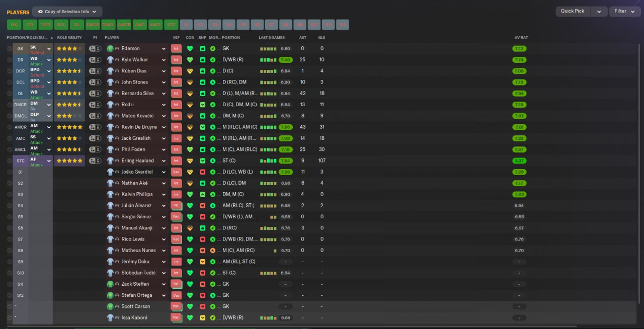Sort by the ROLE ABILITY column header
Image resolution: width=644 pixels, height=329 pixels.
click(69, 38)
